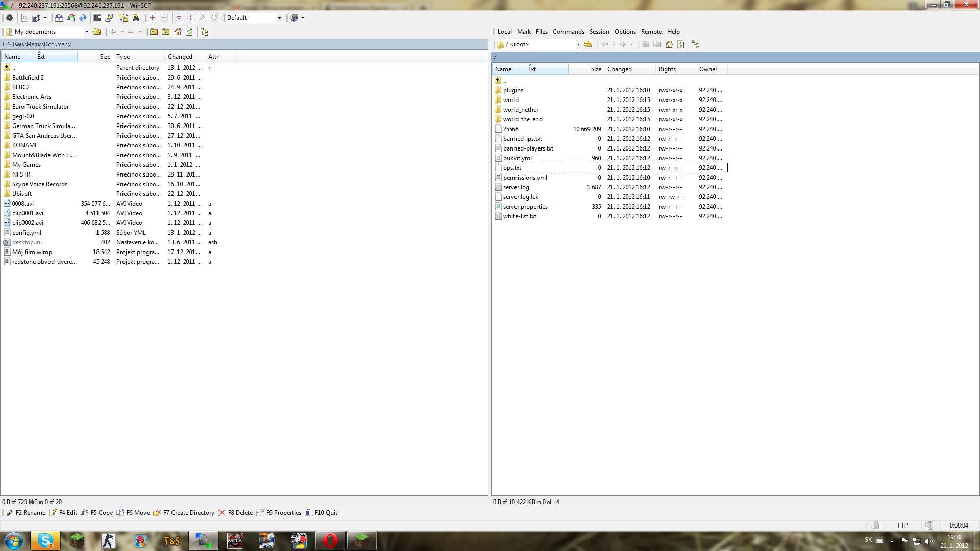Screen dimensions: 980x551
Task: Open the Options menu
Action: point(625,32)
